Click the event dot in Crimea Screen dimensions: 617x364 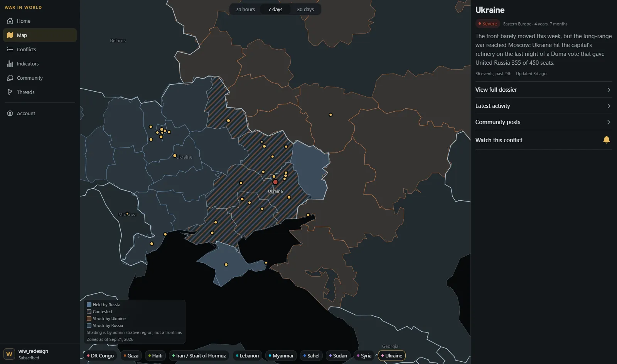pyautogui.click(x=226, y=265)
